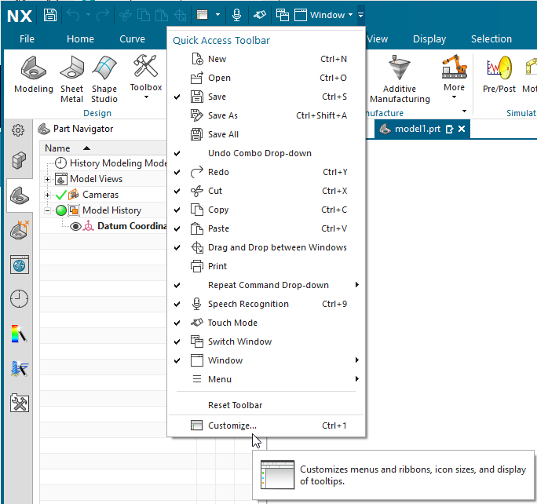This screenshot has width=538, height=504.
Task: Open the More applications drop-down
Action: coord(454,97)
